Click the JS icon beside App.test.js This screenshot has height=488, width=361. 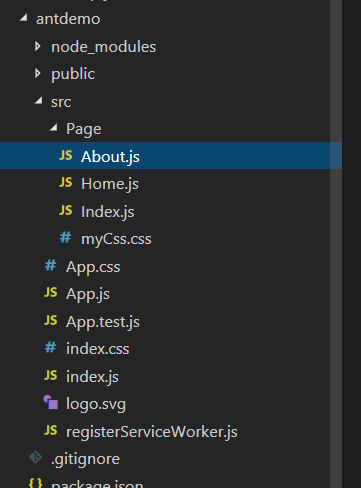click(x=51, y=320)
